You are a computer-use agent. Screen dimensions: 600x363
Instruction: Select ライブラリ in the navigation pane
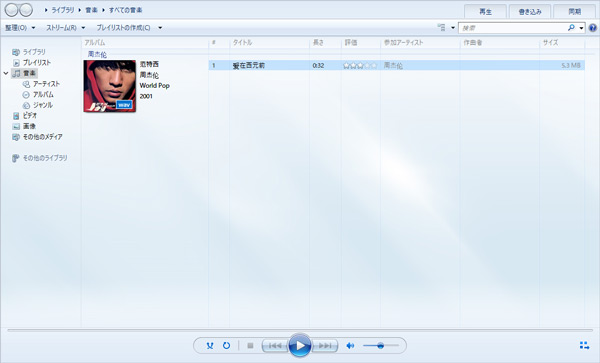click(34, 52)
